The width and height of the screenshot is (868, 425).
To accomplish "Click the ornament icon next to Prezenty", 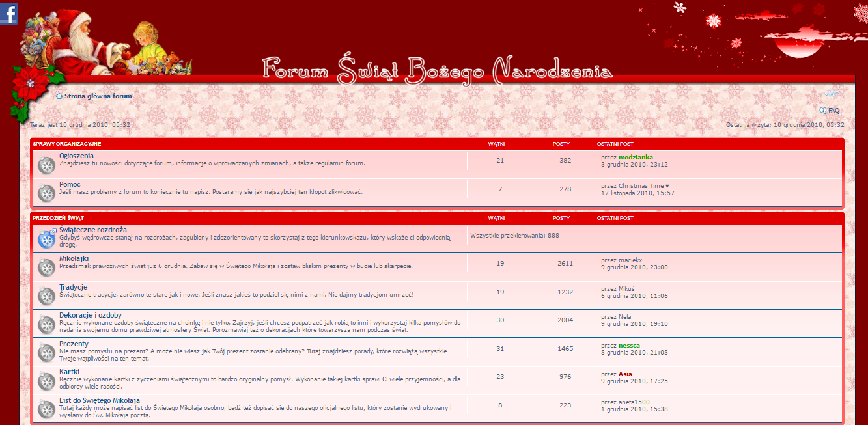I will coord(46,353).
